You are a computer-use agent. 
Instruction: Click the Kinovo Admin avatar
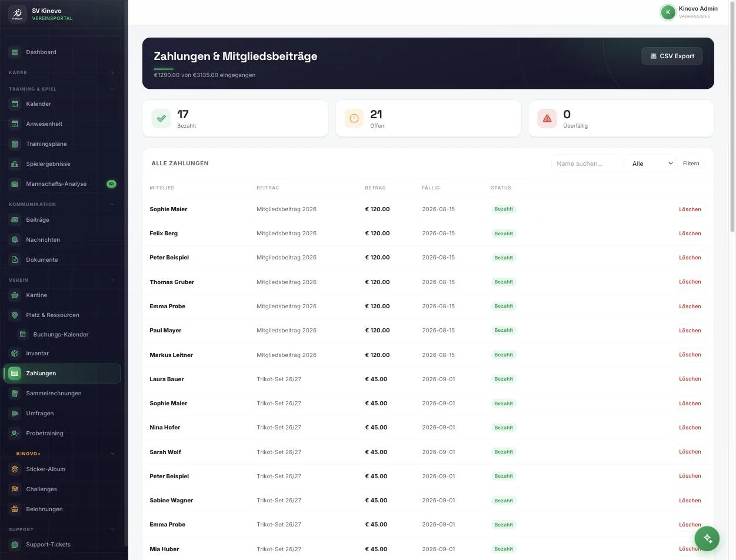tap(668, 12)
